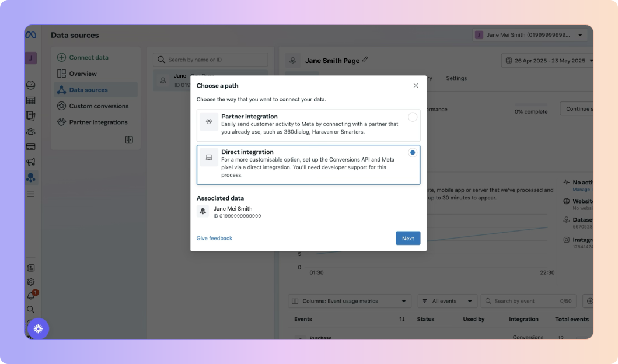Viewport: 618px width, 364px height.
Task: Click the Partner integration handshake icon in dialog
Action: [x=209, y=121]
